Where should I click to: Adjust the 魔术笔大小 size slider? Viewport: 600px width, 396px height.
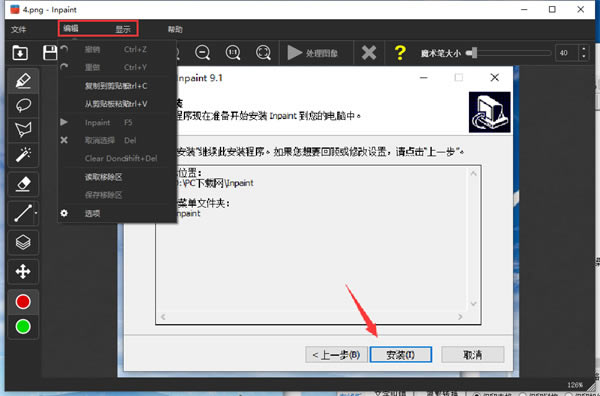(509, 53)
